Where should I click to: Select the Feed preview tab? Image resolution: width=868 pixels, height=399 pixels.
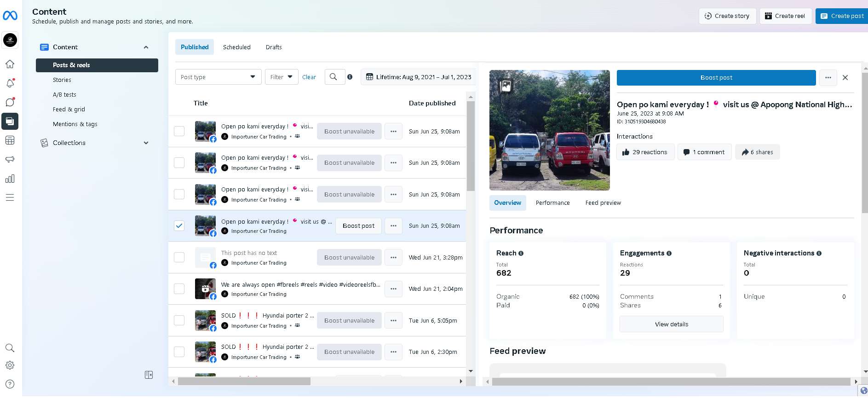coord(603,203)
